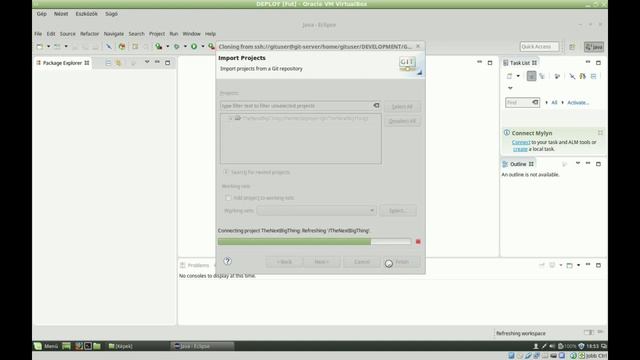Viewport: 640px width, 360px height.
Task: Open the Working sets combo box
Action: [316, 211]
